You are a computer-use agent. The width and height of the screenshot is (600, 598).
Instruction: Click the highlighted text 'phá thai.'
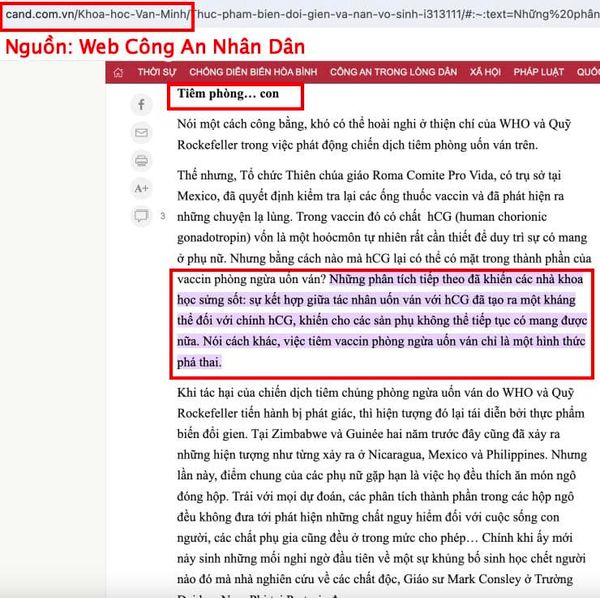199,362
